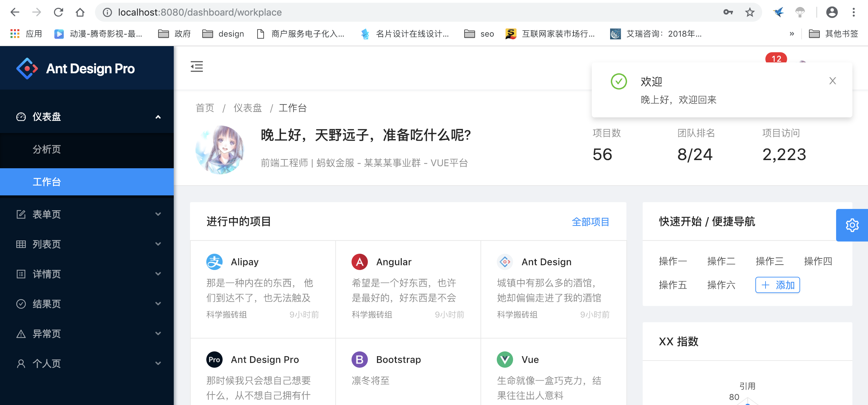
Task: Select the 工作台 menu item
Action: point(47,182)
